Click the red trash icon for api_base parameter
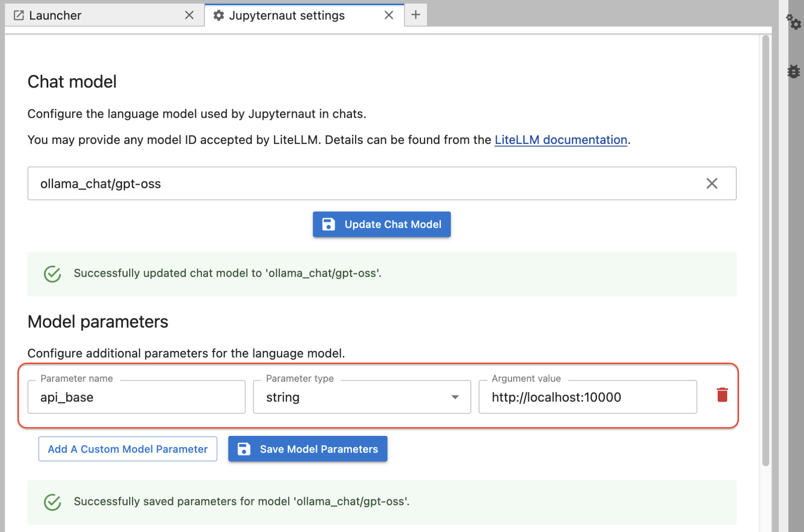804x532 pixels. tap(722, 395)
